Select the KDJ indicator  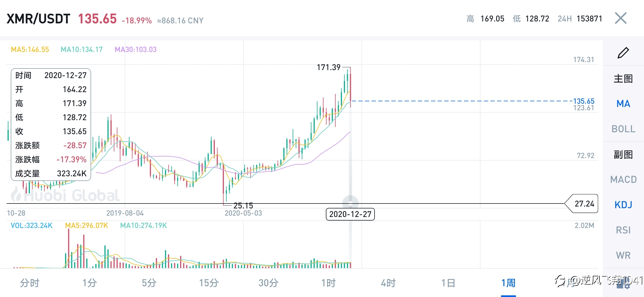pyautogui.click(x=623, y=205)
